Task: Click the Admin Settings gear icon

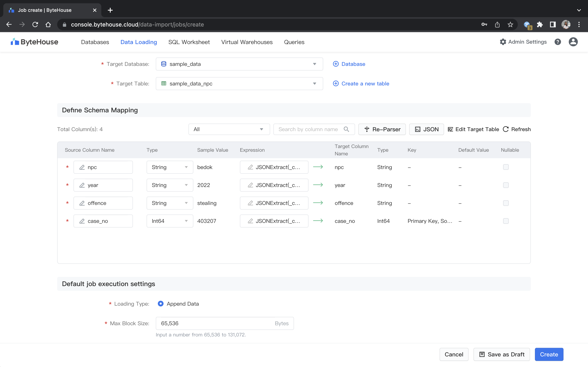Action: 503,42
